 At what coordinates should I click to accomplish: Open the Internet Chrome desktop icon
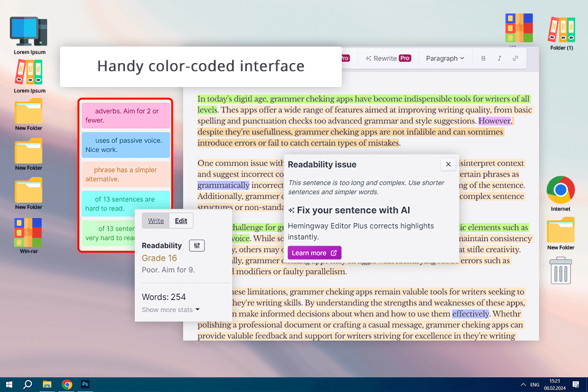tap(560, 194)
